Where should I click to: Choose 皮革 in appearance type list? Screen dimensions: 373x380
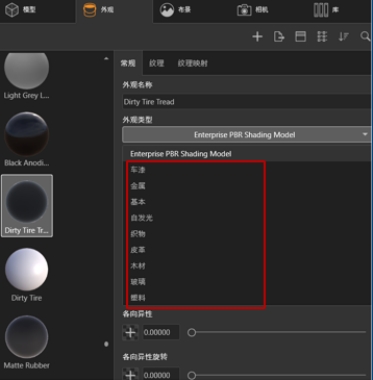pos(138,250)
